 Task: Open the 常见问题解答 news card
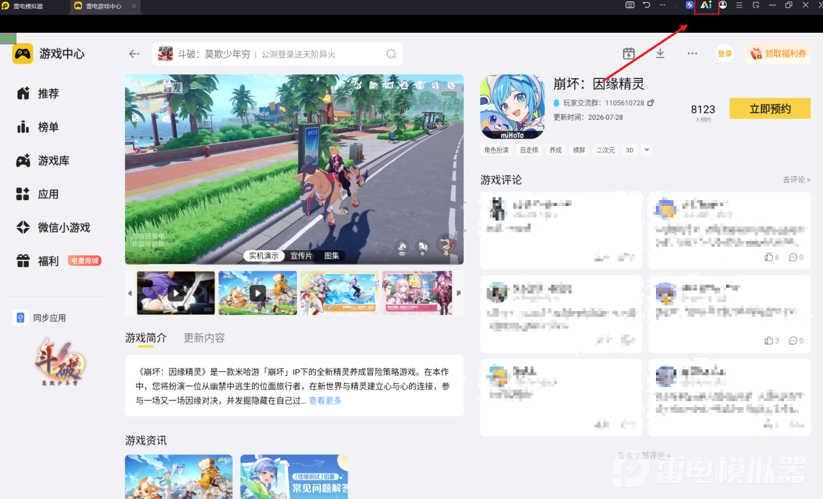coord(294,476)
